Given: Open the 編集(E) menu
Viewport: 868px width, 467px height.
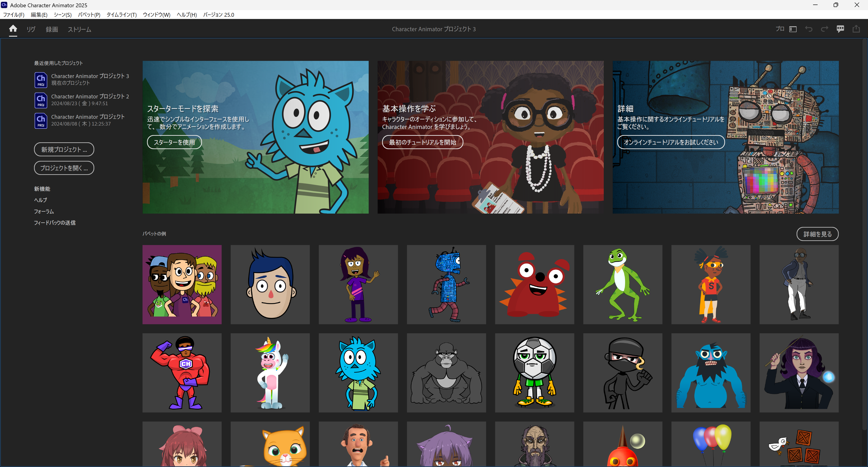Looking at the screenshot, I should (x=39, y=15).
